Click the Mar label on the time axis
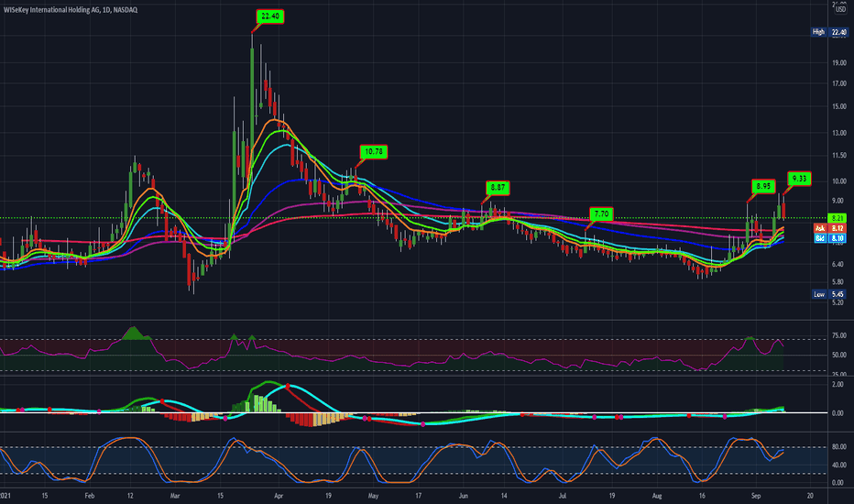854x504 pixels. [x=175, y=496]
